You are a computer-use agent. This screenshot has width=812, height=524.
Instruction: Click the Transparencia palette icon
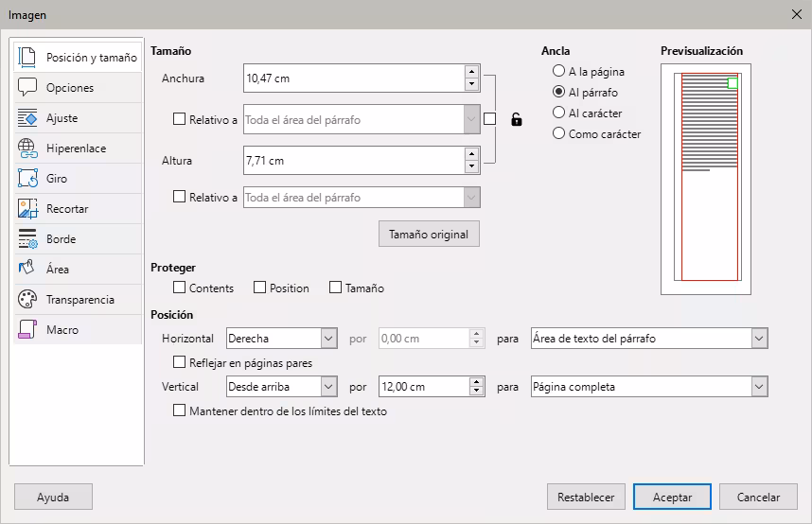click(x=27, y=300)
